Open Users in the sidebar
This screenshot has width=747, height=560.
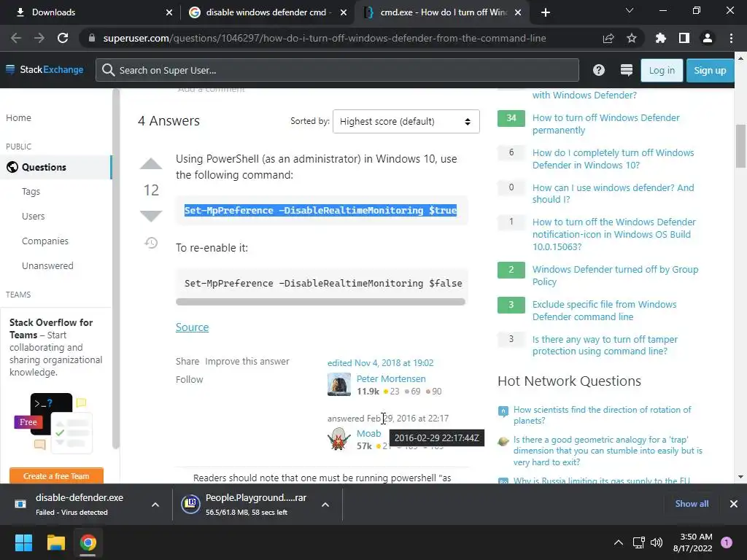pyautogui.click(x=34, y=216)
